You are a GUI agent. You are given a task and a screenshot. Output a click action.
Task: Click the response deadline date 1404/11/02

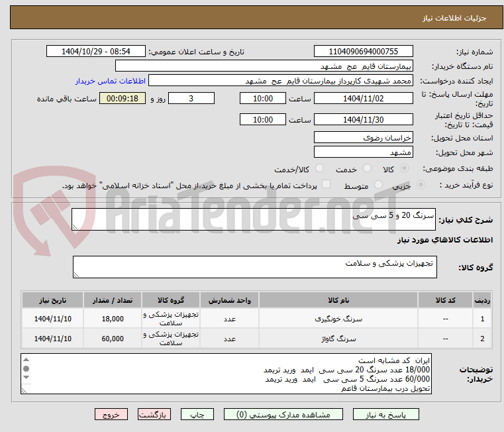(363, 98)
